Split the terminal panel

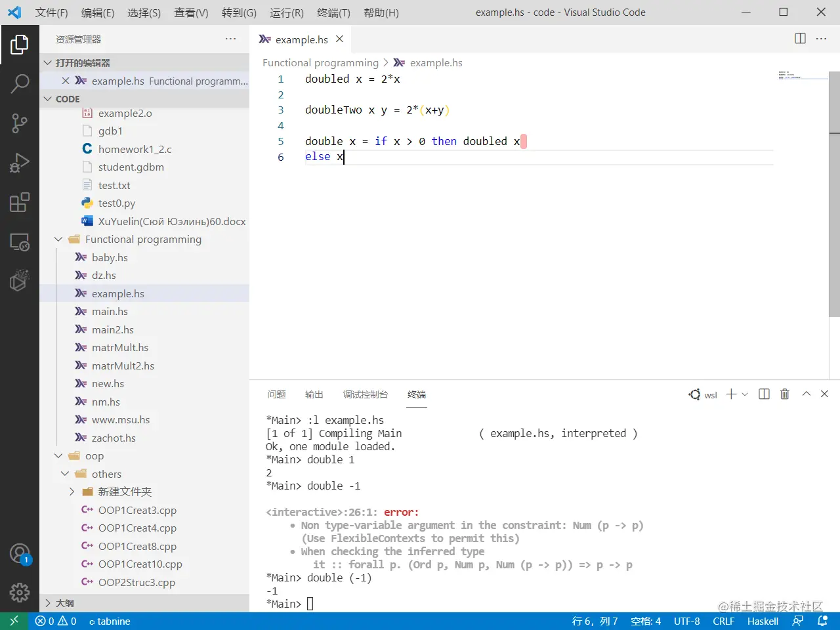click(x=764, y=394)
